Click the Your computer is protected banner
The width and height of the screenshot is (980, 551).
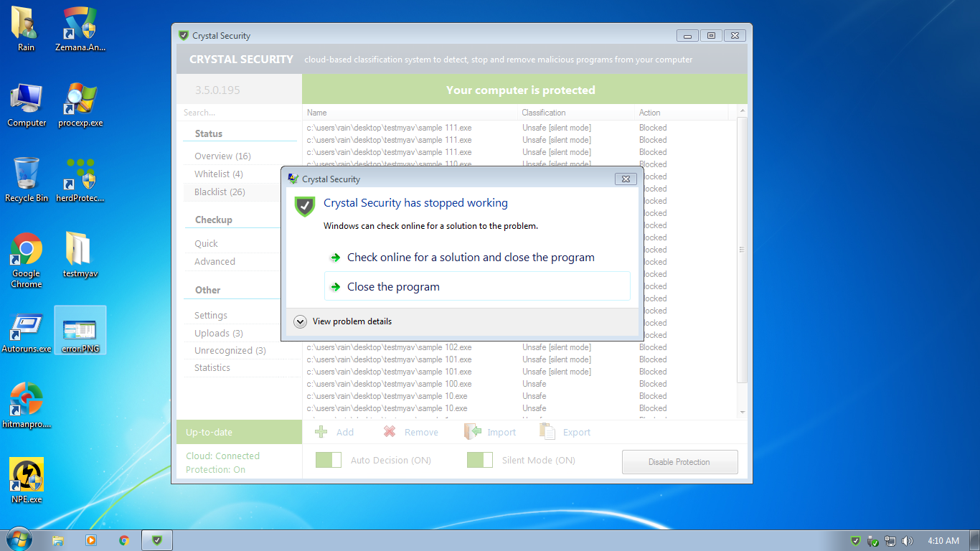tap(524, 90)
